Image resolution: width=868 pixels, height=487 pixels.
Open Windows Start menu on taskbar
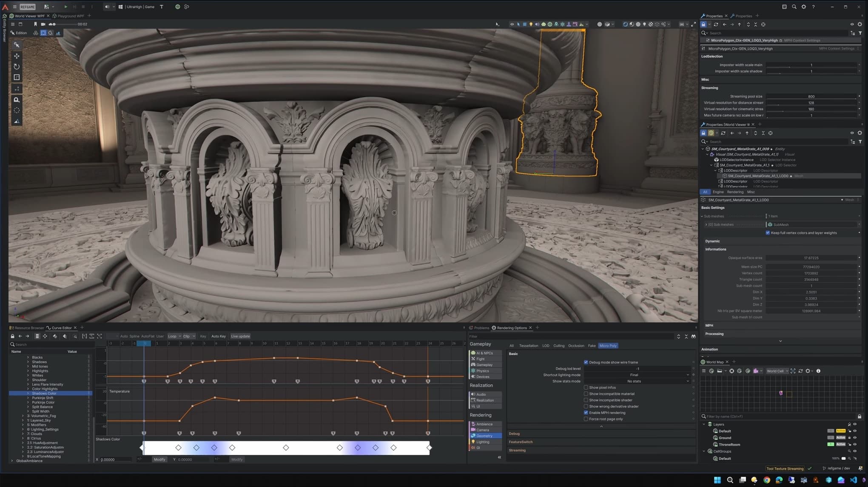click(x=717, y=480)
